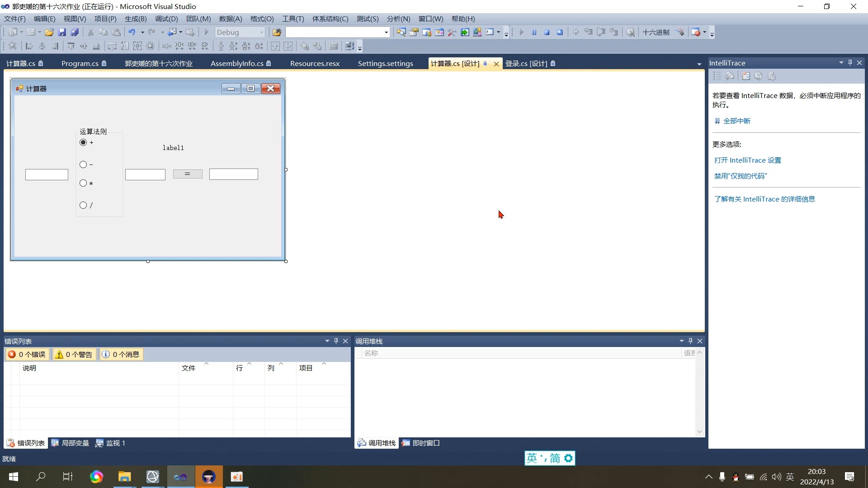Select the multiply radio button
Screen dimensions: 868x488
(83, 183)
